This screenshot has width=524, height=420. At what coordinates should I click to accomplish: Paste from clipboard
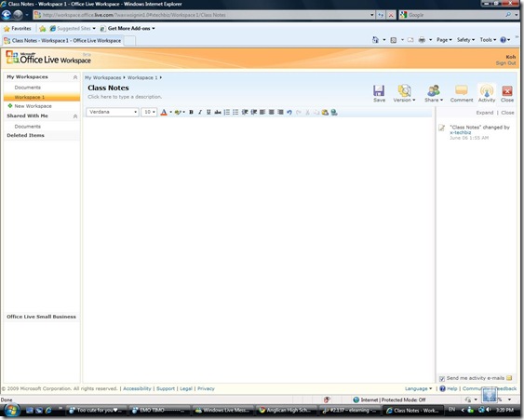click(x=325, y=112)
